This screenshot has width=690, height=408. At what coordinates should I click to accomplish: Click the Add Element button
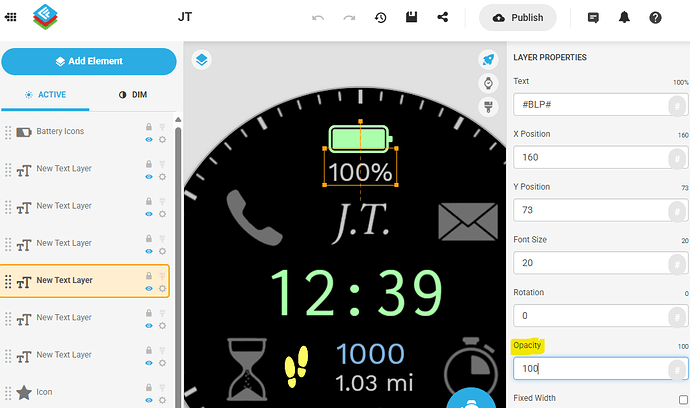coord(89,61)
